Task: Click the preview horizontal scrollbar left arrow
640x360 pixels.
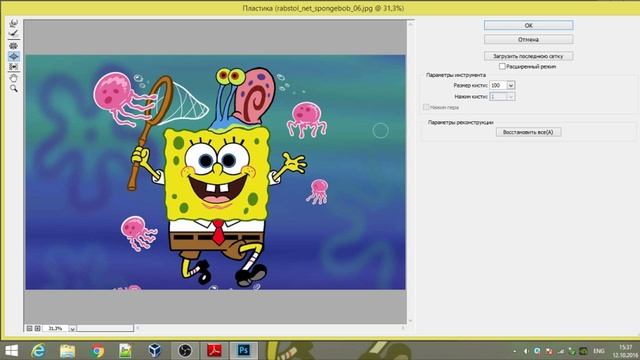Action: (138, 328)
